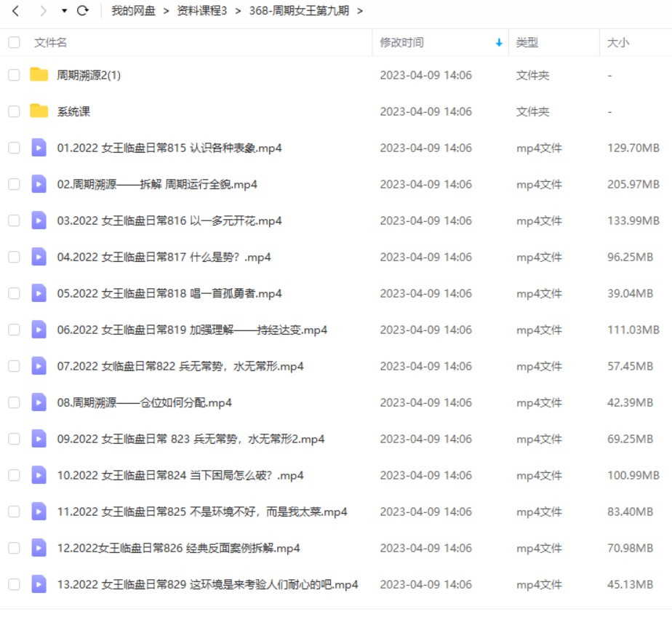Check the box for 11.2022 而是我太菜.mp4
672x617 pixels.
coord(14,511)
